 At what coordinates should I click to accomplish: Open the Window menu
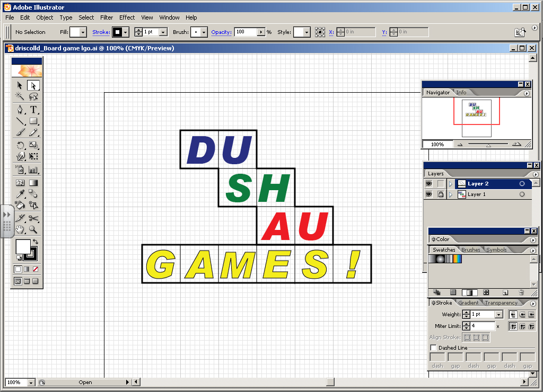point(169,17)
